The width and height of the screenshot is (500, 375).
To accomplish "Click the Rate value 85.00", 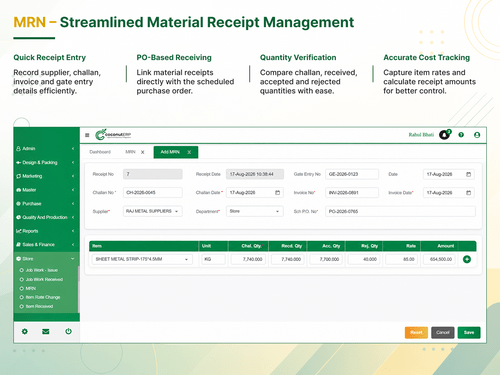I will (x=401, y=259).
